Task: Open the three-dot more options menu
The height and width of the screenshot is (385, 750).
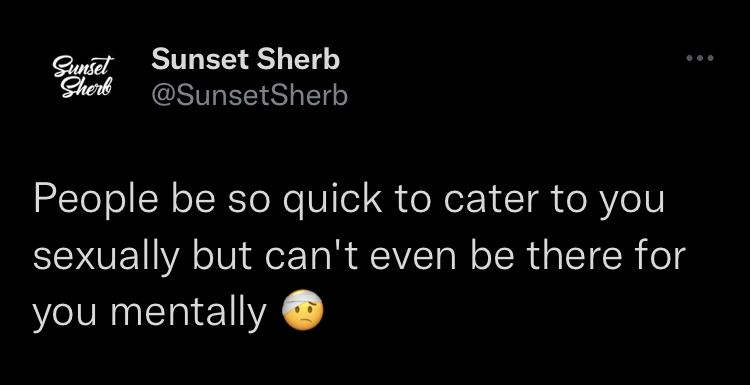Action: click(x=700, y=58)
